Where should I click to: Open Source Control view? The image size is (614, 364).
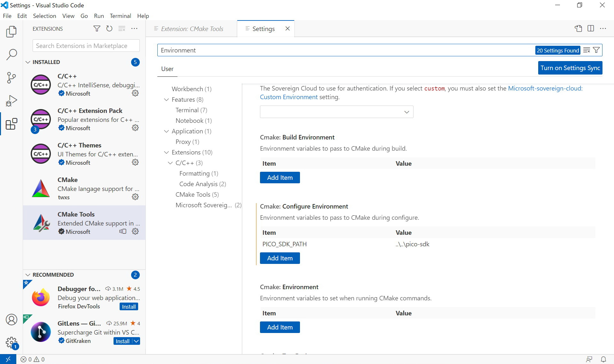click(x=12, y=77)
